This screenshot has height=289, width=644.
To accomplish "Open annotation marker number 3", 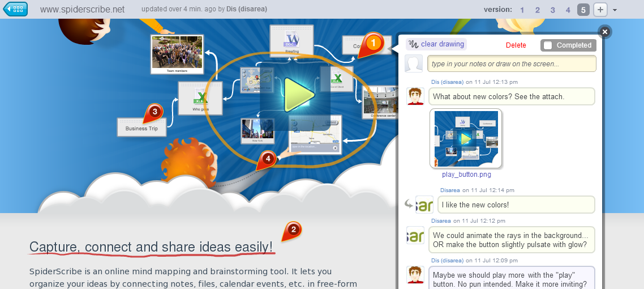I will click(154, 111).
